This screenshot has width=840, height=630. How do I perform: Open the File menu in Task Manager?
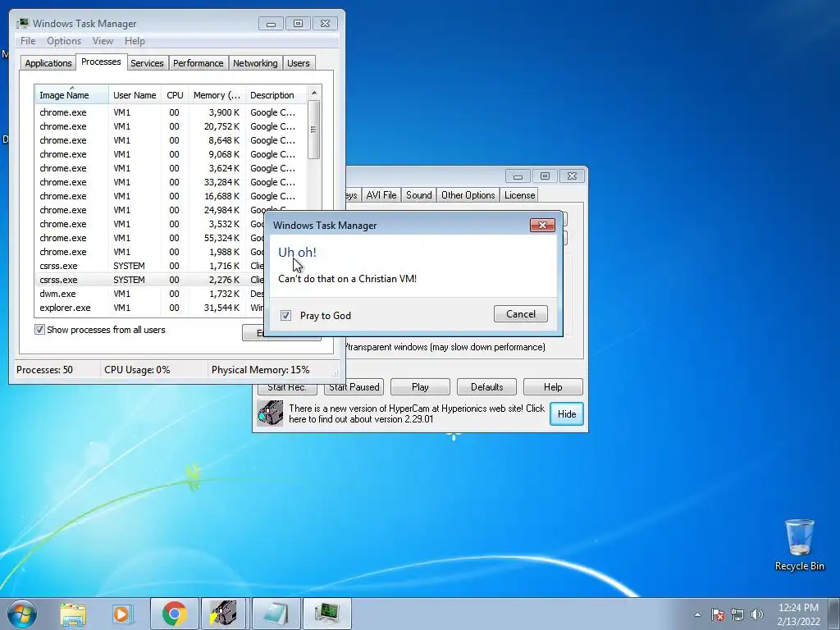point(28,41)
